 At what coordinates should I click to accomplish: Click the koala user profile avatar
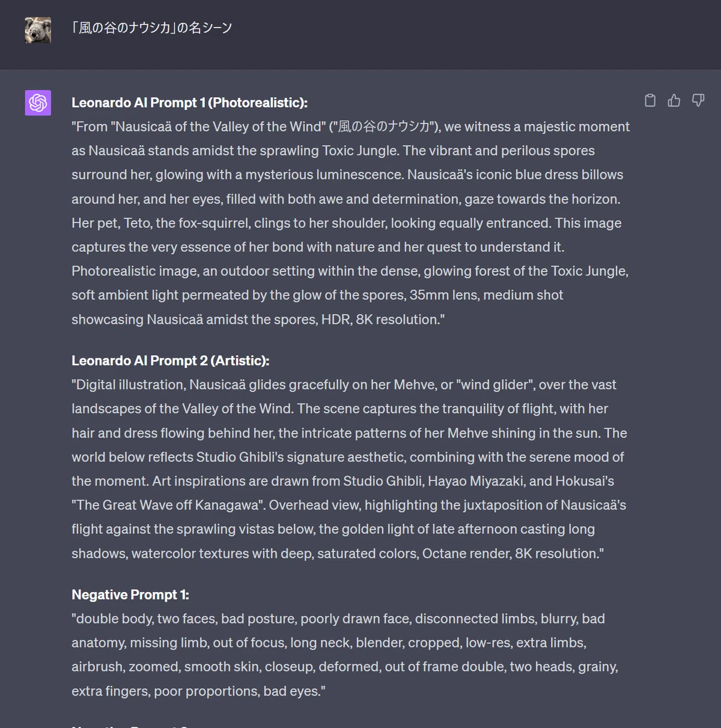38,30
